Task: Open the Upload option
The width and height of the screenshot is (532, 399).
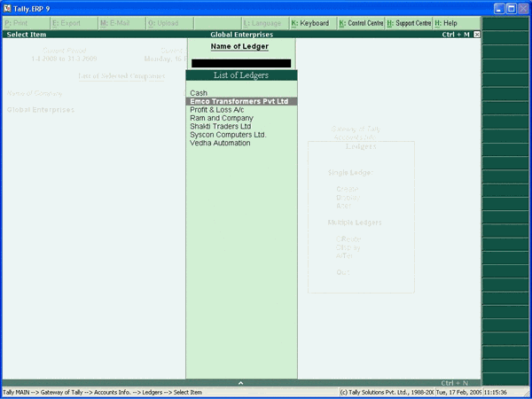Action: coord(170,23)
